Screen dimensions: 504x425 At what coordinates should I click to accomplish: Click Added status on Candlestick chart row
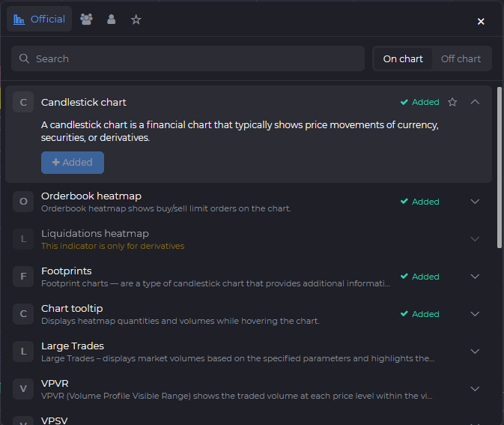pyautogui.click(x=420, y=102)
